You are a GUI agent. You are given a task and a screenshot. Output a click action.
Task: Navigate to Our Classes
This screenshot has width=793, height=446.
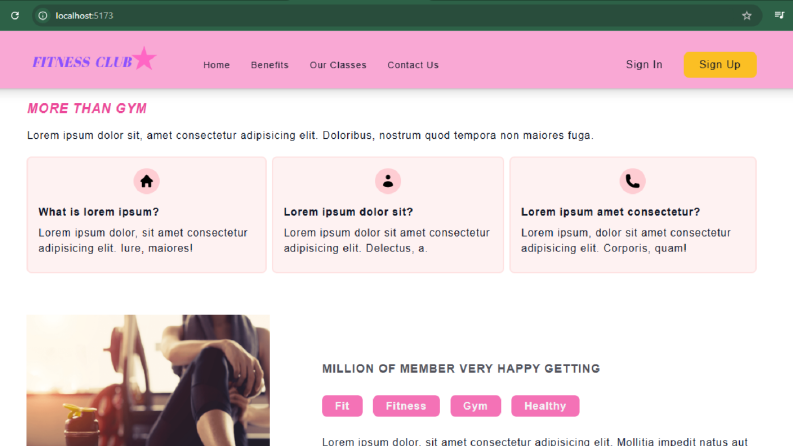coord(338,65)
